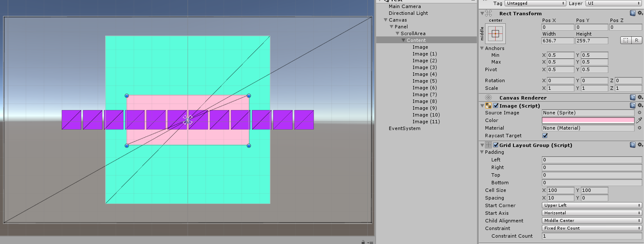Click the Source Image None (Sprite) field

(588, 113)
